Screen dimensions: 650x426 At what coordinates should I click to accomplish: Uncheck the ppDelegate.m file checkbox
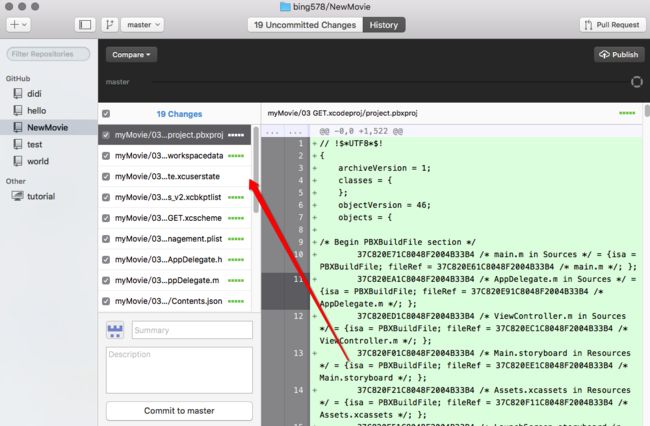tap(106, 281)
